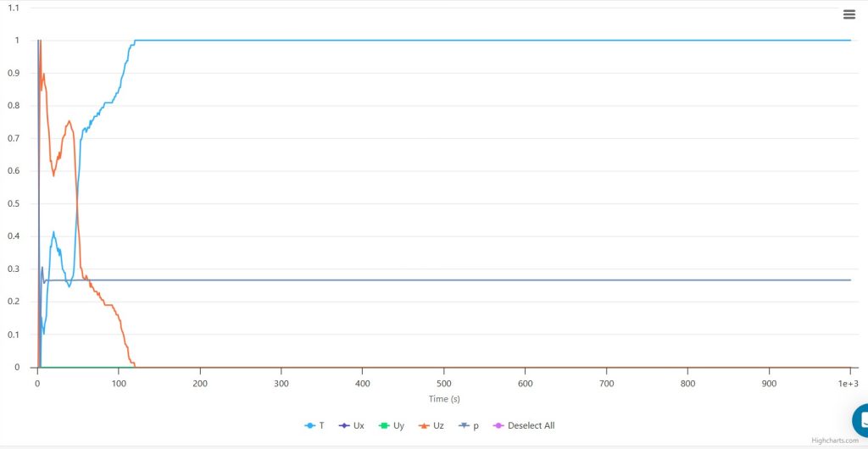
Task: Click the Time (s) axis title
Action: [x=444, y=398]
